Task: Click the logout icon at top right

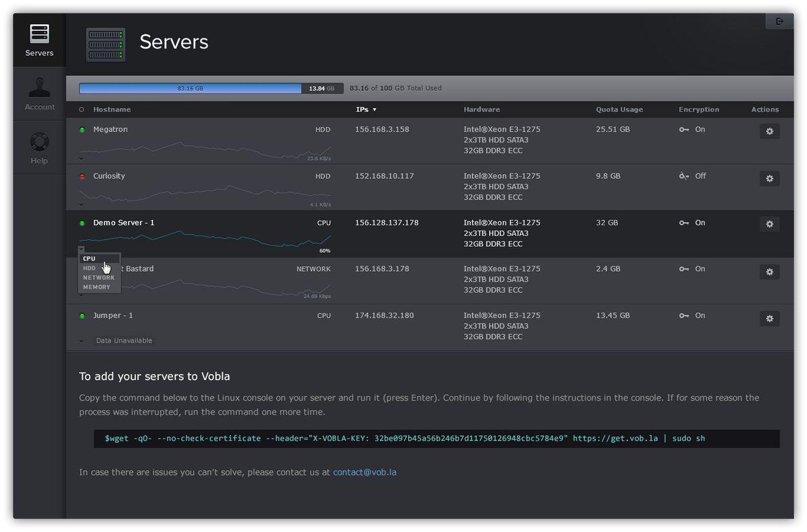Action: click(x=779, y=22)
